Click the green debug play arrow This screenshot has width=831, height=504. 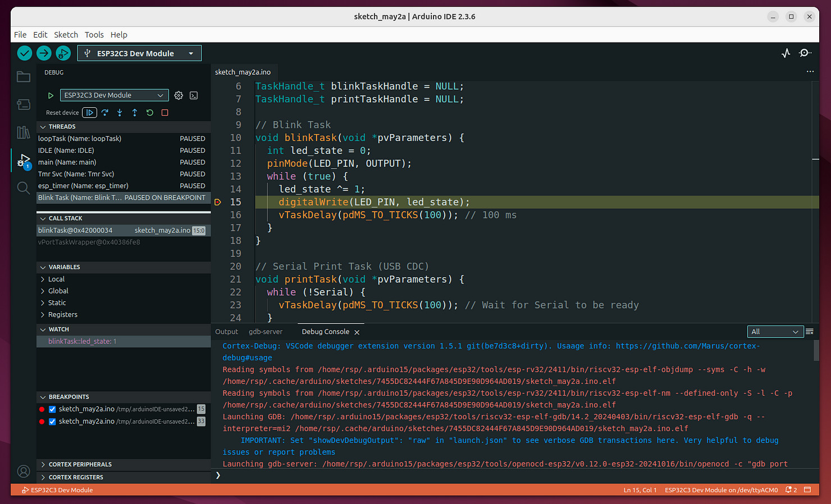tap(51, 95)
